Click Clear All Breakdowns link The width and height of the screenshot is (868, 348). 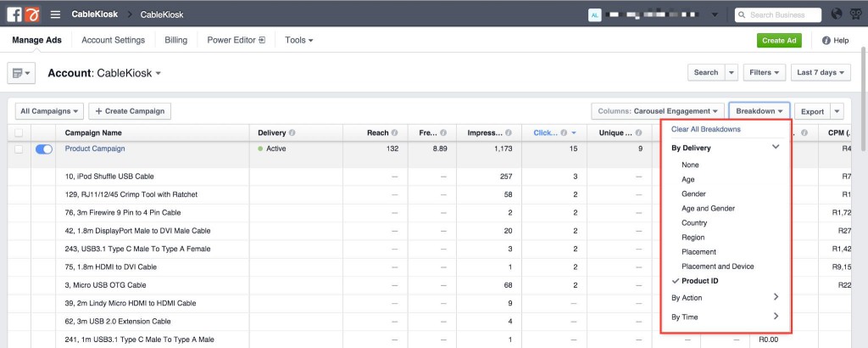[706, 129]
